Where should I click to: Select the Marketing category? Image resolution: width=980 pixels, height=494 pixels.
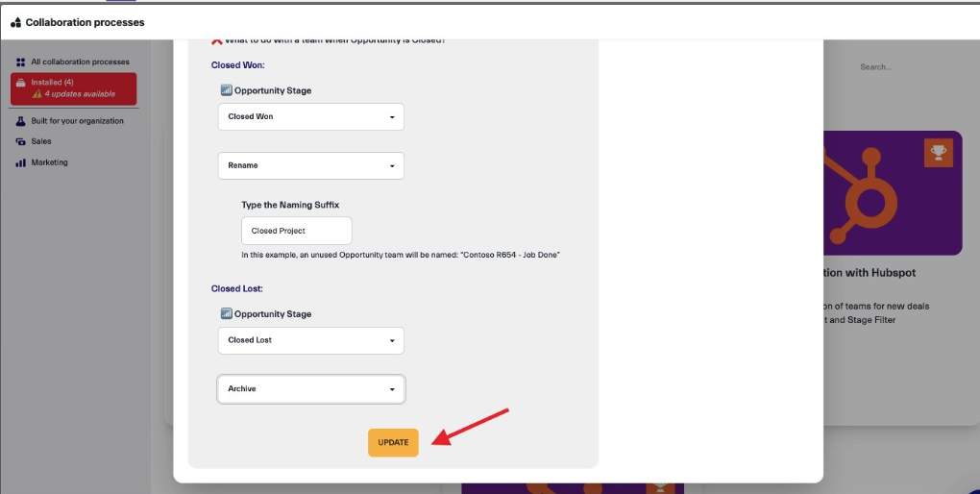[x=50, y=162]
